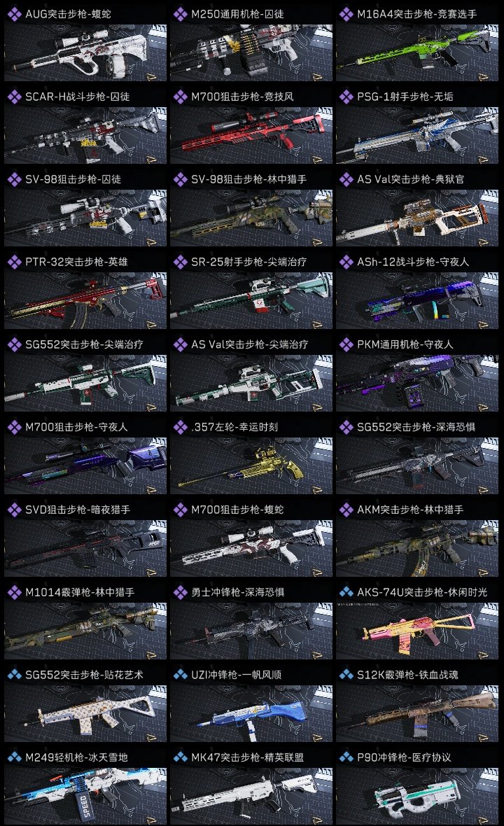This screenshot has width=504, height=826.
Task: Select the blue UZI冲锋枪-一帆风顺 gun image
Action: (x=251, y=713)
